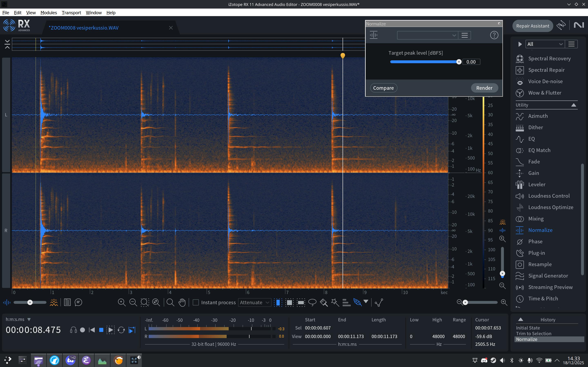Choose the brush selection tool
588x367 pixels.
324,302
